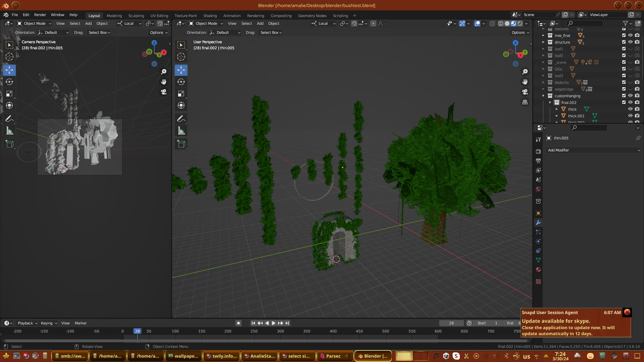Open the Add Modifier dropdown

594,150
